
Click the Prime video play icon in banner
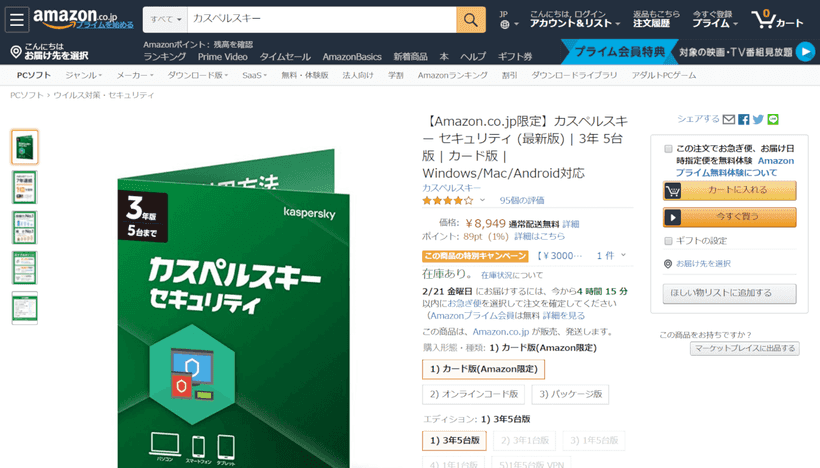click(805, 52)
